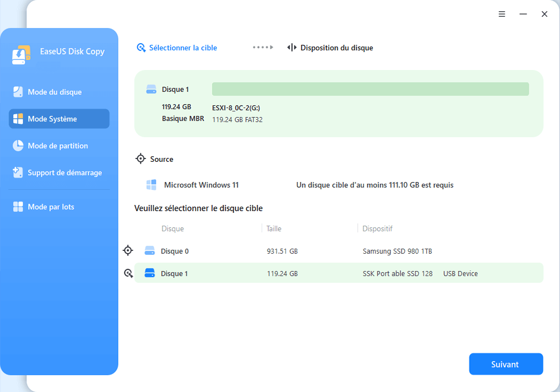Click the Sélectionner la cible step icon
The height and width of the screenshot is (392, 560).
(141, 48)
